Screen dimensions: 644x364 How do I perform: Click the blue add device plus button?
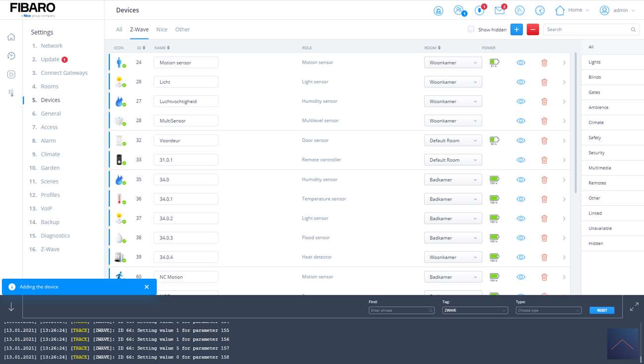pyautogui.click(x=516, y=30)
